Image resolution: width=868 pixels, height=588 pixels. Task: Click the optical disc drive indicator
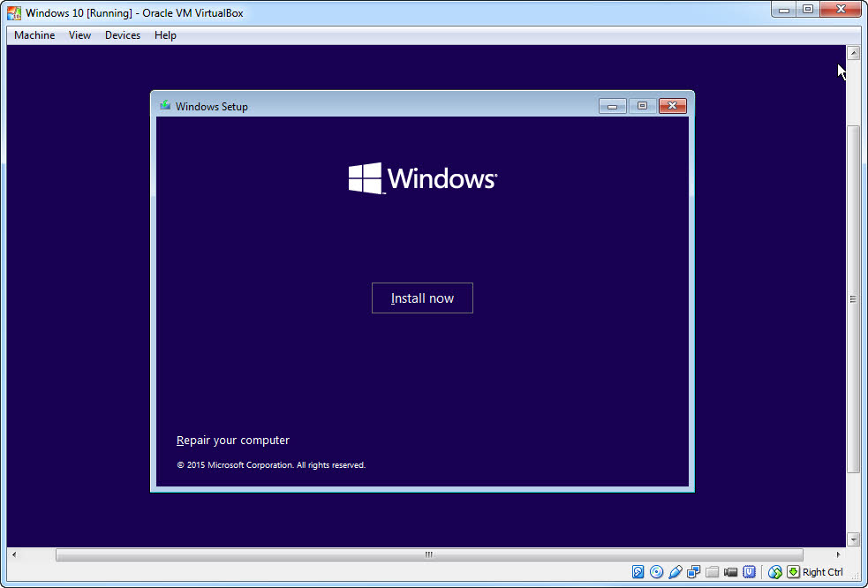click(x=657, y=572)
